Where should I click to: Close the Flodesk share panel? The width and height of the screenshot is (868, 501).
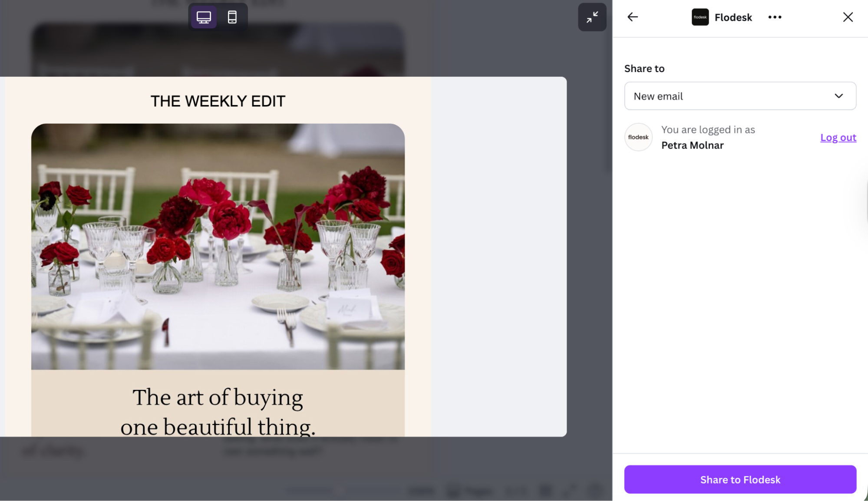(x=848, y=17)
